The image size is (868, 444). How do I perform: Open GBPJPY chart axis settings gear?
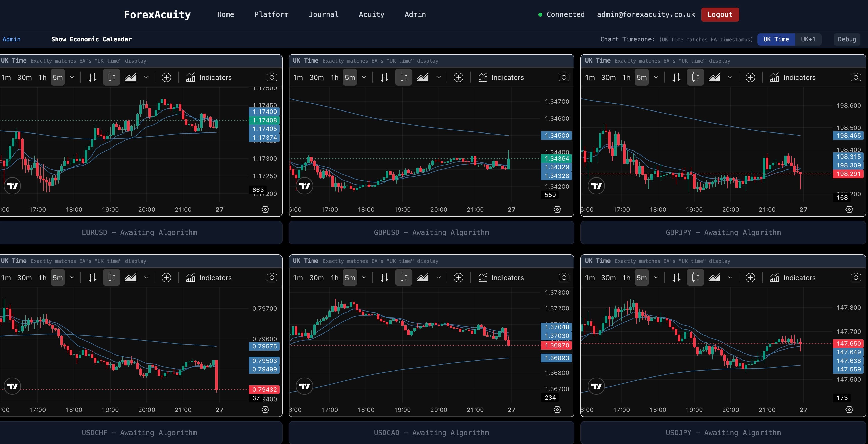point(849,209)
